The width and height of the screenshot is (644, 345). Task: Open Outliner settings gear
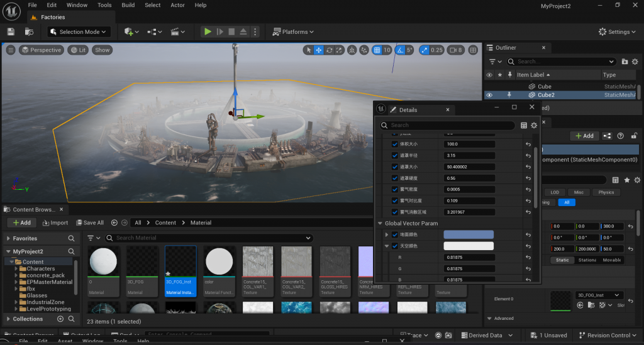coord(635,62)
